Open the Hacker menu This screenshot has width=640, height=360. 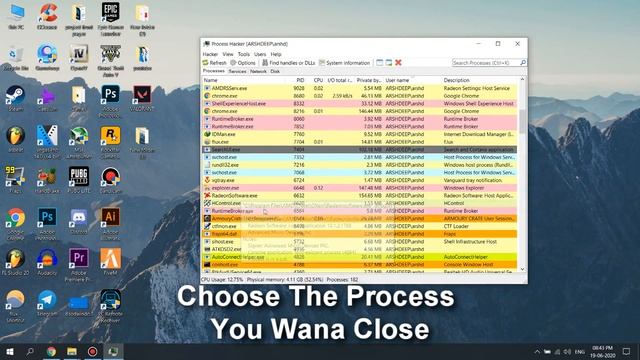(x=210, y=54)
